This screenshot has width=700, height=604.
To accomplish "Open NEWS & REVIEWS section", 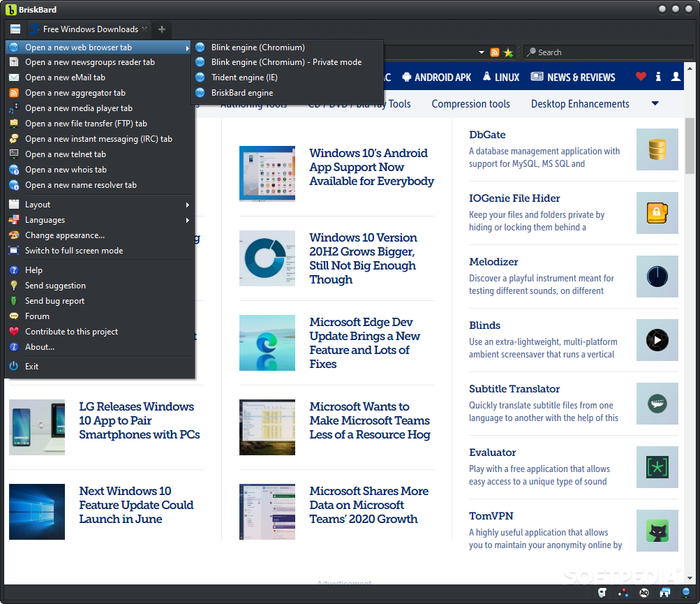I will 573,78.
